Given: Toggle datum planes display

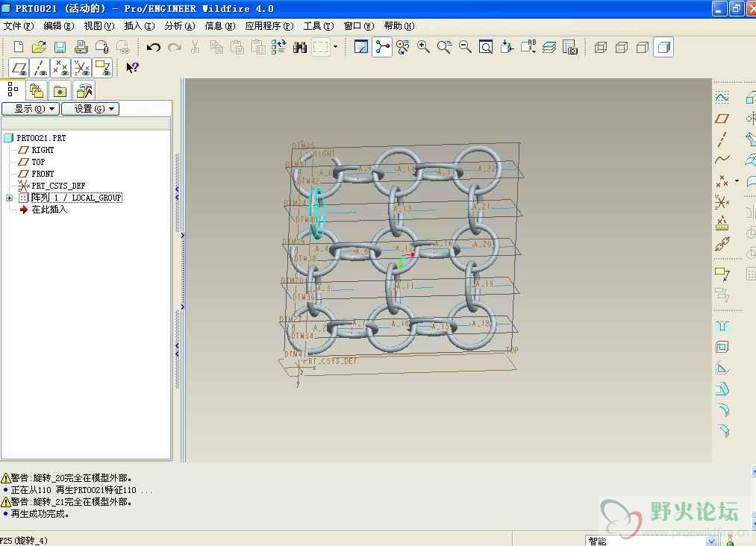Looking at the screenshot, I should pos(19,68).
